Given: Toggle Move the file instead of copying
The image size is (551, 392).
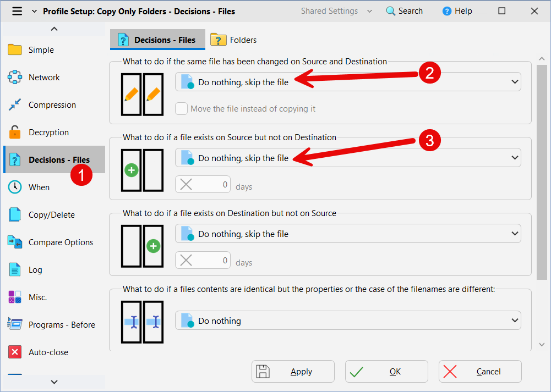Looking at the screenshot, I should tap(181, 109).
